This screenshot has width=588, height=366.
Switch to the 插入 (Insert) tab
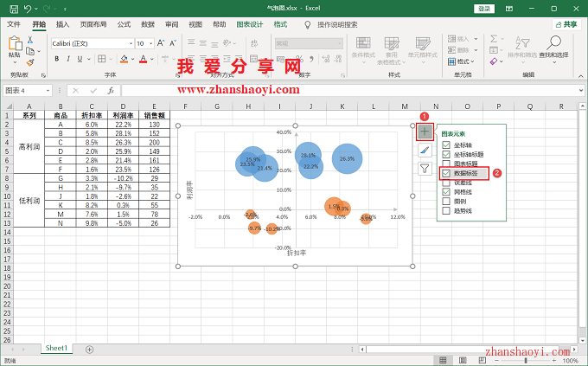pyautogui.click(x=62, y=24)
